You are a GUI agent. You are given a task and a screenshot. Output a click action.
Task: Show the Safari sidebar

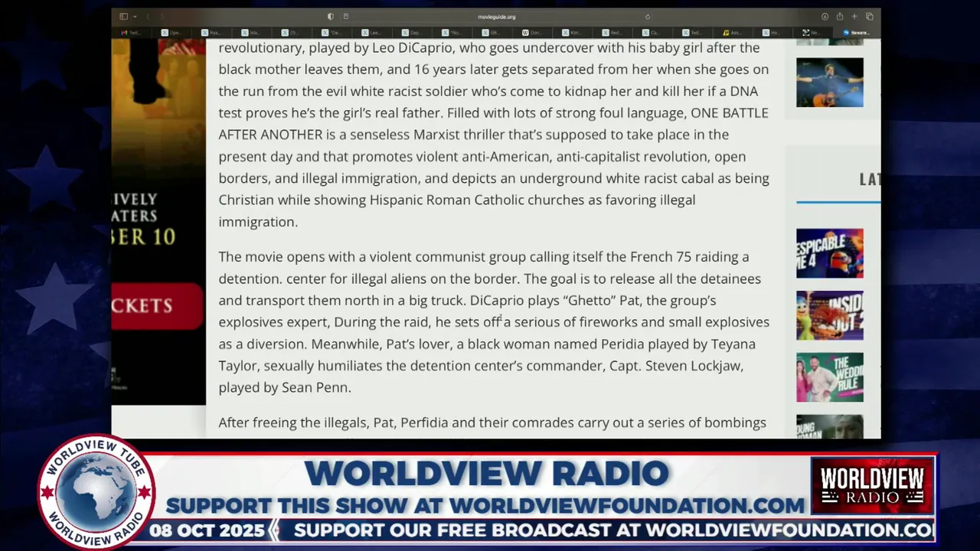pos(123,17)
